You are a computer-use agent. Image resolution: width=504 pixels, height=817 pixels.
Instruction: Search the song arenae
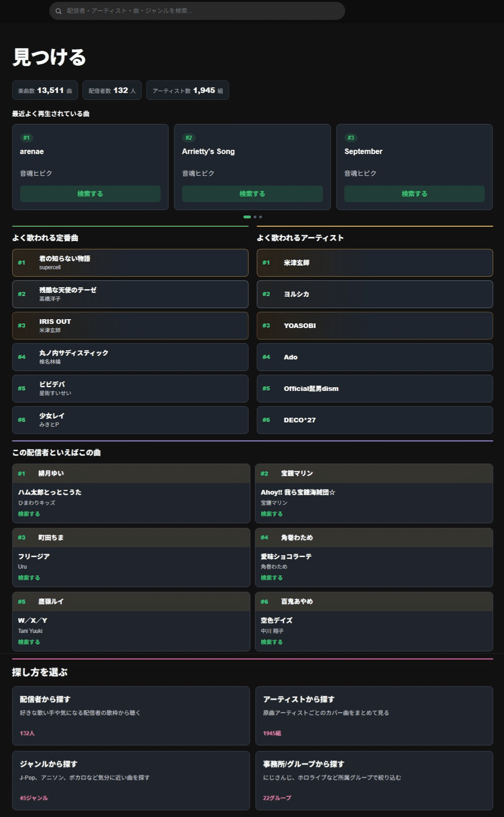point(90,194)
